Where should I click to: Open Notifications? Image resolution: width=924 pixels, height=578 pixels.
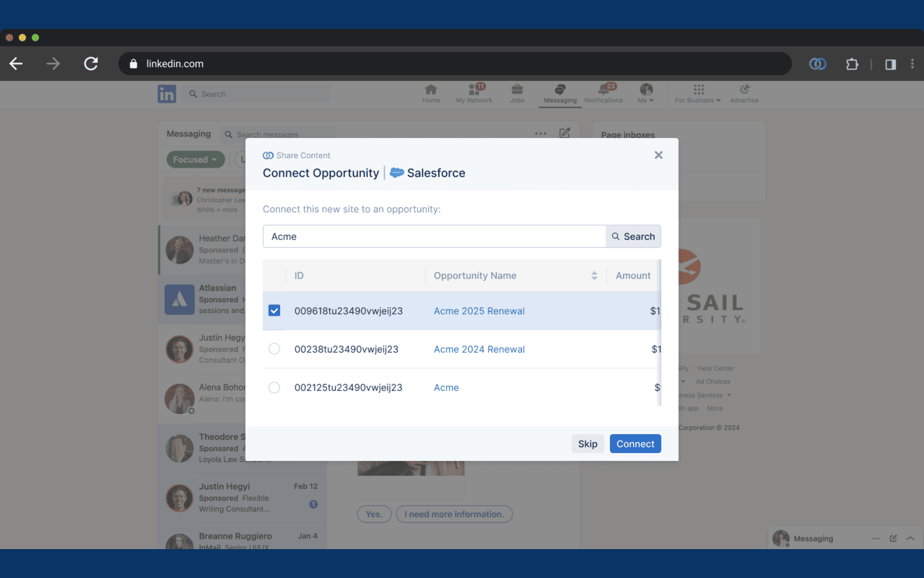click(x=603, y=94)
